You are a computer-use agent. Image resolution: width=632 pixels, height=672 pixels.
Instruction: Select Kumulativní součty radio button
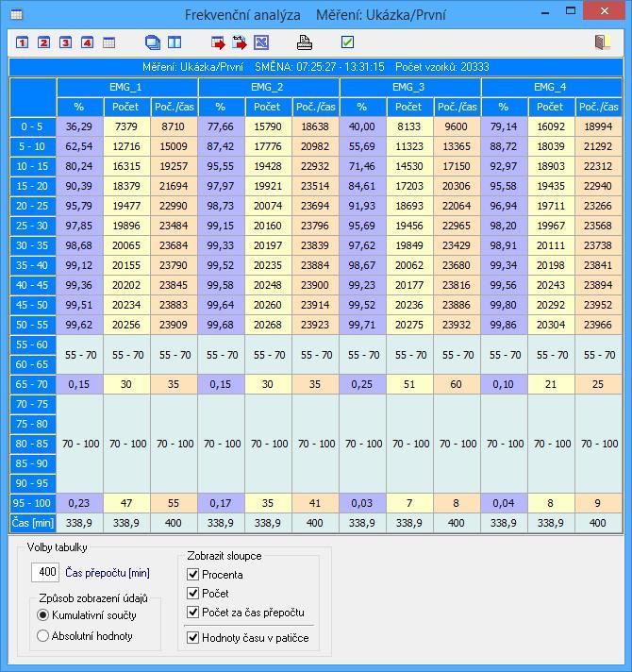point(42,615)
